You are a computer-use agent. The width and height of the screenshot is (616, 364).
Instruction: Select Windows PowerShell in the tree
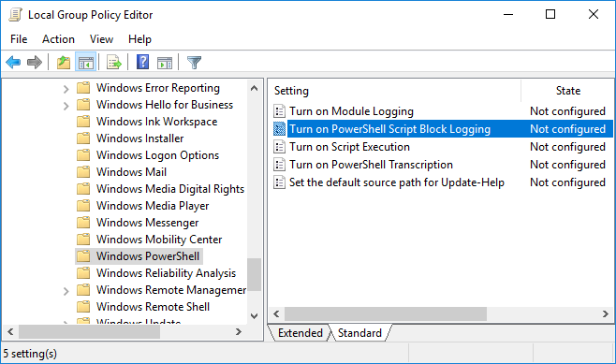(x=148, y=256)
